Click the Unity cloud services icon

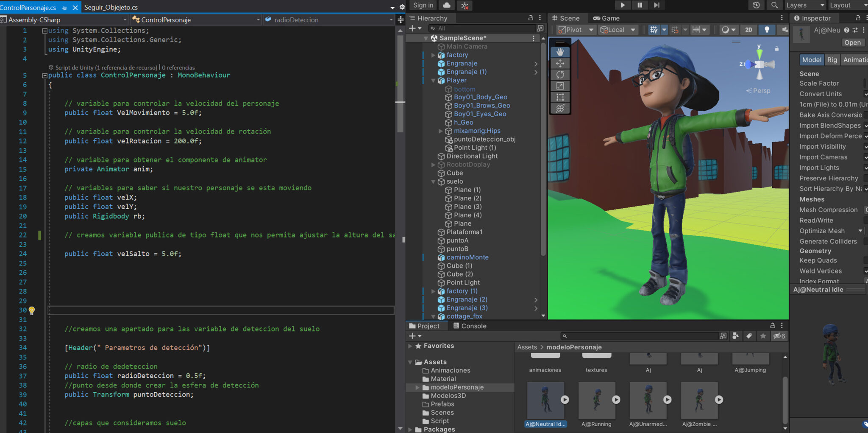click(447, 5)
